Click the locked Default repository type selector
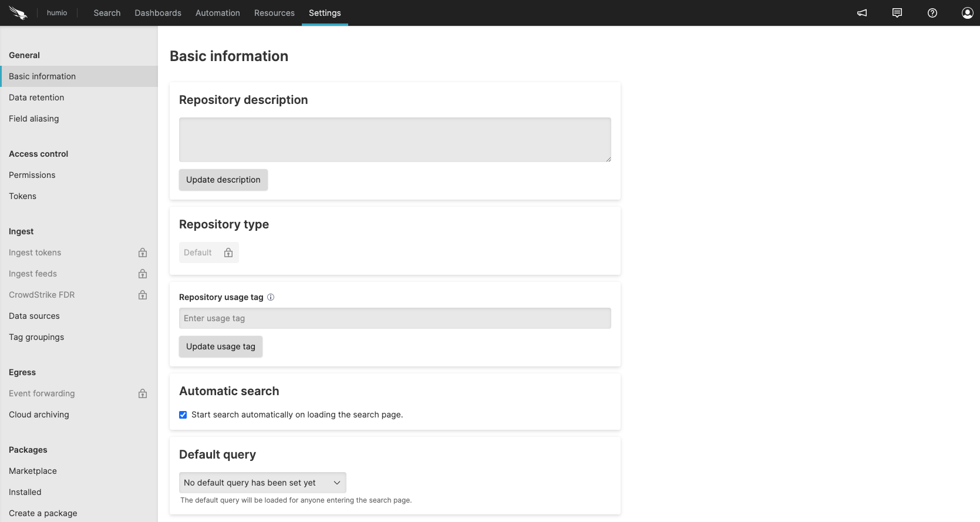The height and width of the screenshot is (522, 980). [208, 252]
